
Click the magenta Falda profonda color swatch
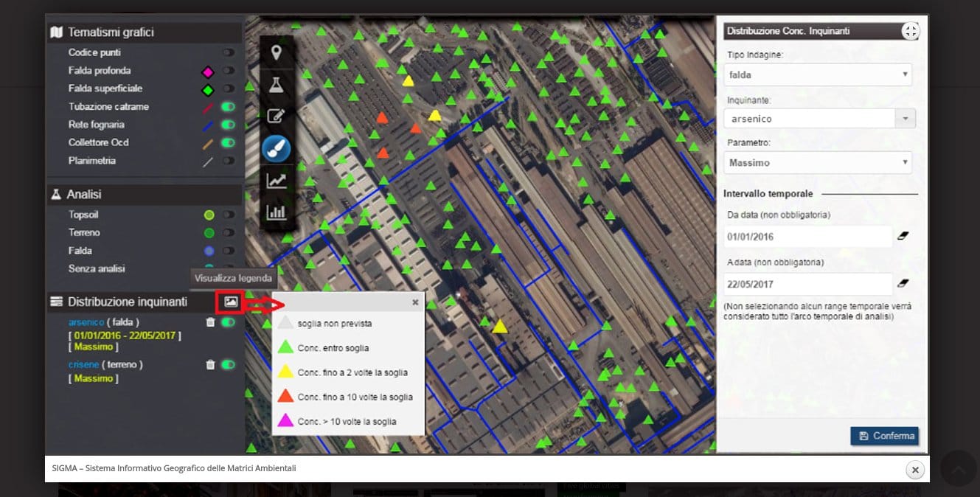point(208,72)
